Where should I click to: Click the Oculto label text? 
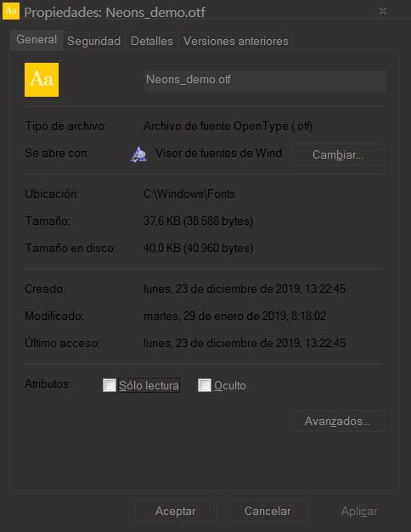[x=230, y=385]
